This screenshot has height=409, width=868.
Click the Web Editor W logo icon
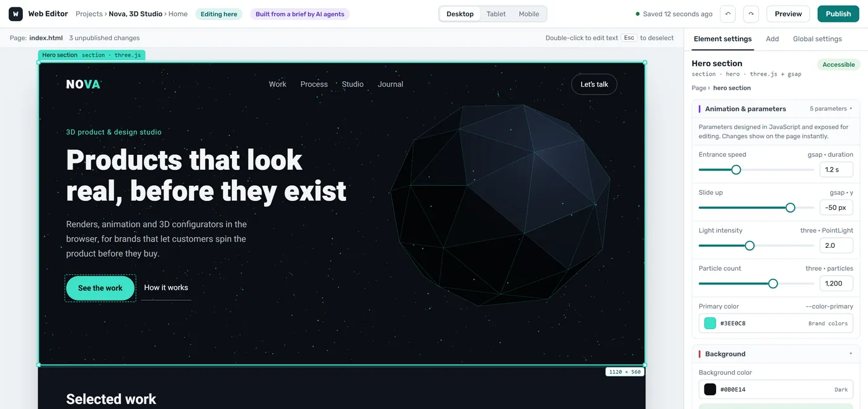coord(15,14)
